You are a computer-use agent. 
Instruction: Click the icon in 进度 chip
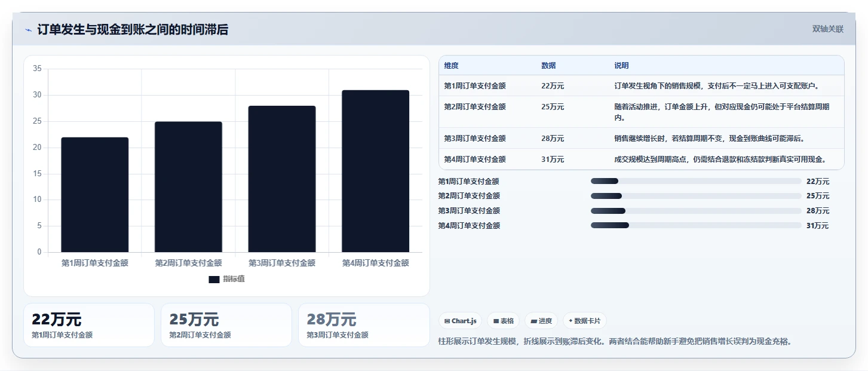(x=533, y=321)
